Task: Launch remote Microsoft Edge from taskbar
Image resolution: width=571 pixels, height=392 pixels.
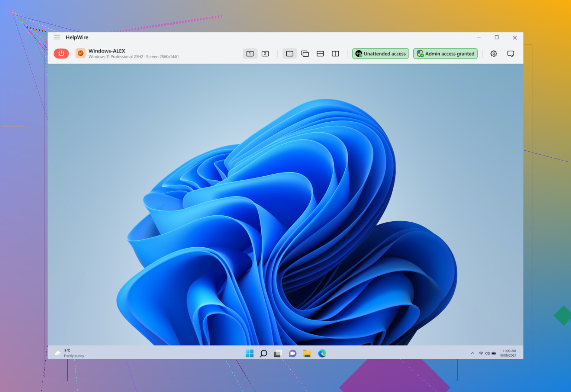Action: [322, 353]
